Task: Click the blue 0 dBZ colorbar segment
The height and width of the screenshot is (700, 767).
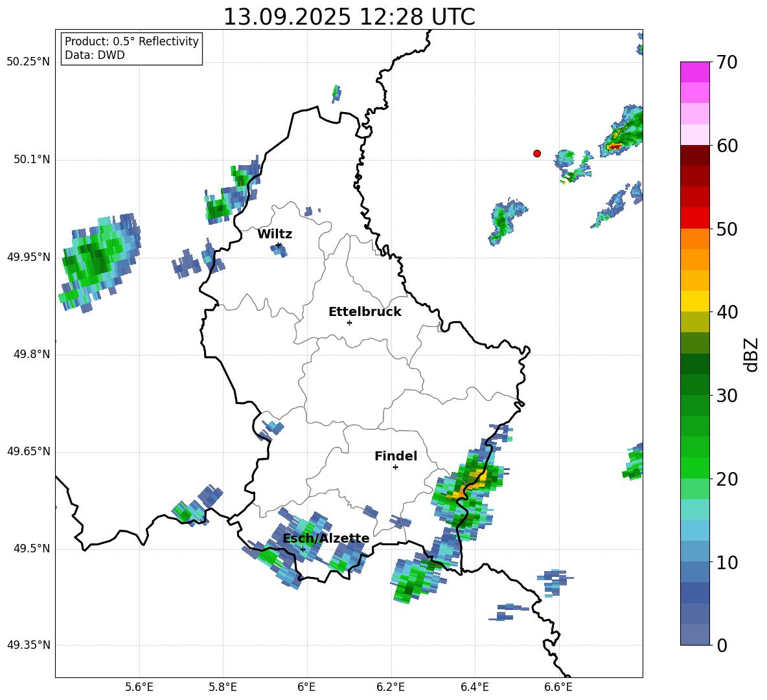Action: [694, 635]
